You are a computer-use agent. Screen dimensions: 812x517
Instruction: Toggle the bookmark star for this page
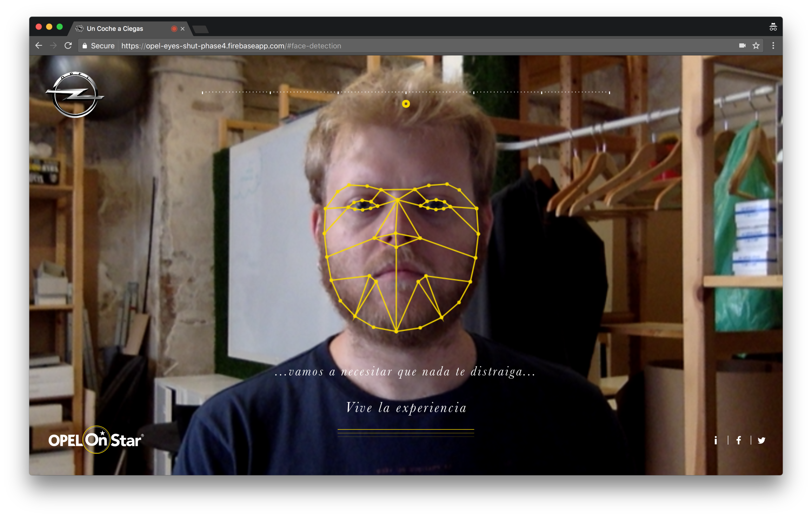756,45
